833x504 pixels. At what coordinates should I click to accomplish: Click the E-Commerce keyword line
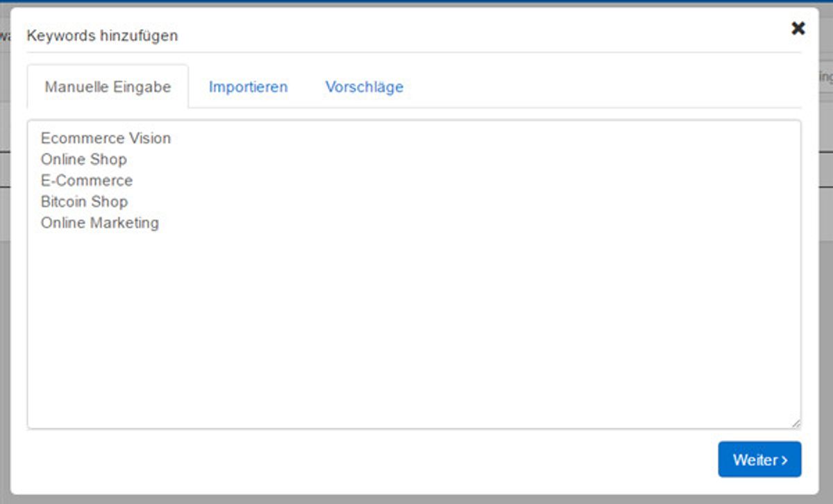tap(87, 180)
